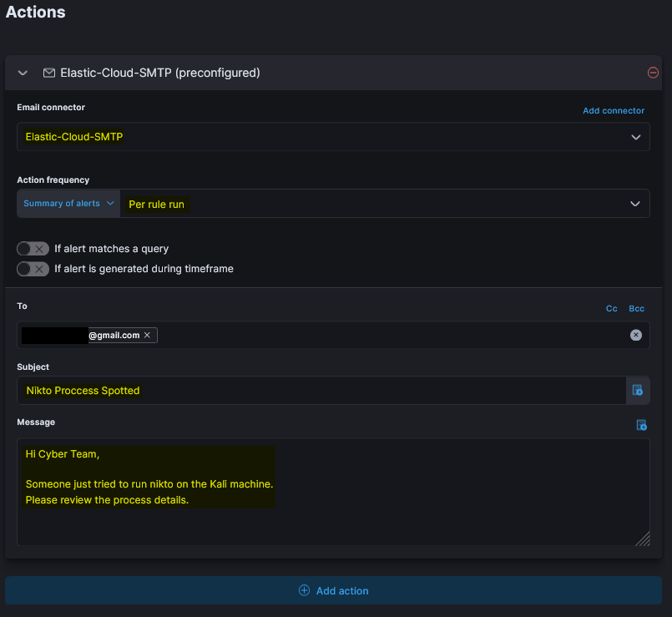
Task: Click the Cc link
Action: point(611,308)
